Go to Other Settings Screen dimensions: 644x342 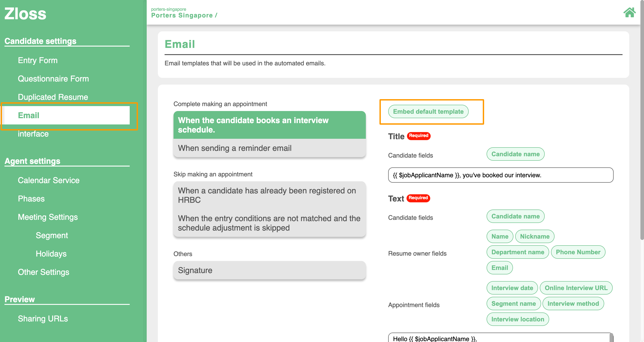tap(44, 272)
